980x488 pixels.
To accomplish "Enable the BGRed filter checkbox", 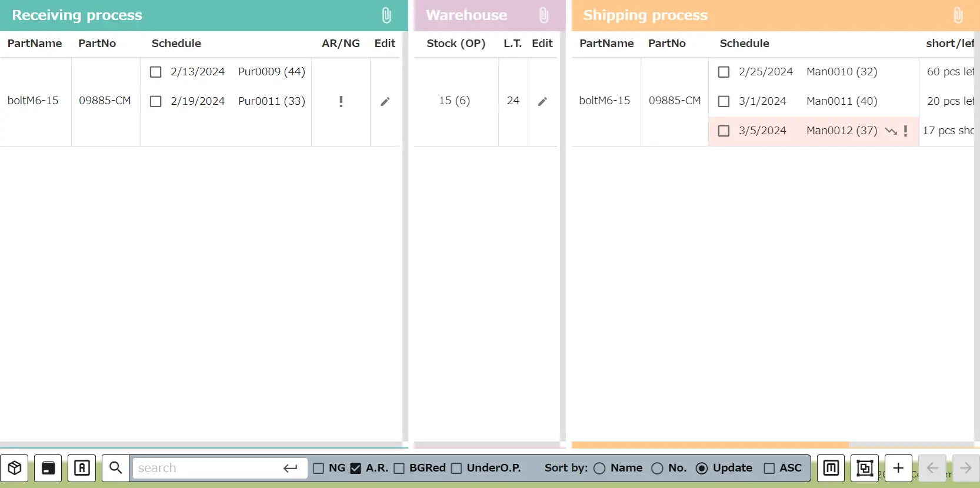I will point(399,468).
